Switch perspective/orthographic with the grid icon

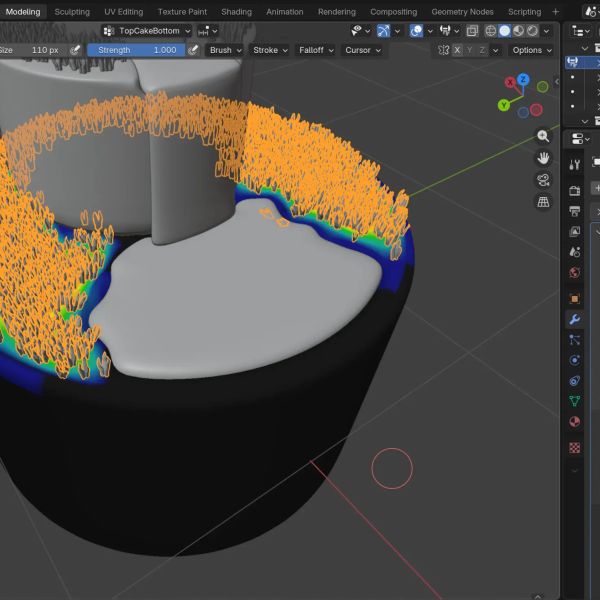[543, 202]
